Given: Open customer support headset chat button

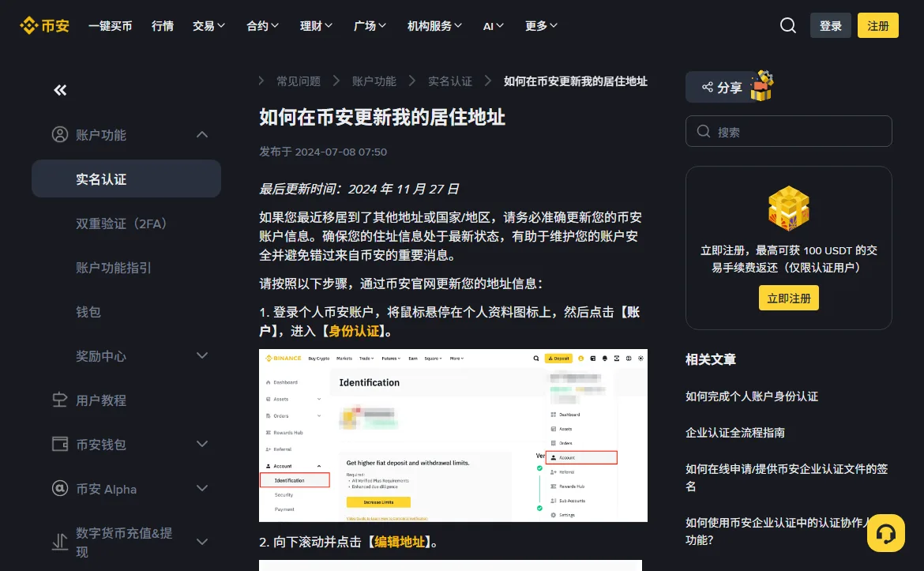Looking at the screenshot, I should pyautogui.click(x=885, y=533).
